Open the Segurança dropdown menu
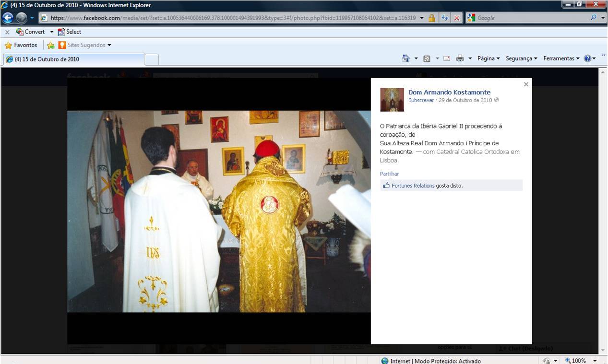Screen dimensions: 608x364 click(521, 59)
